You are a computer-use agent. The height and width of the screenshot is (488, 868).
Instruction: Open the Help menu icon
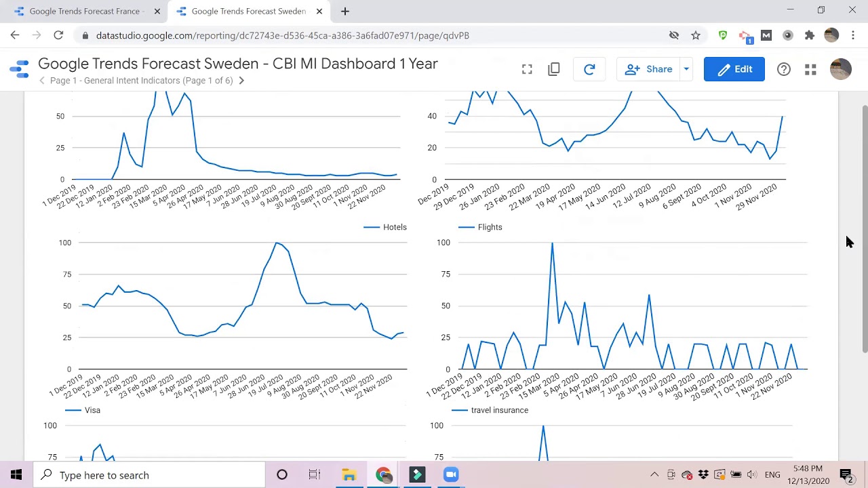[784, 69]
